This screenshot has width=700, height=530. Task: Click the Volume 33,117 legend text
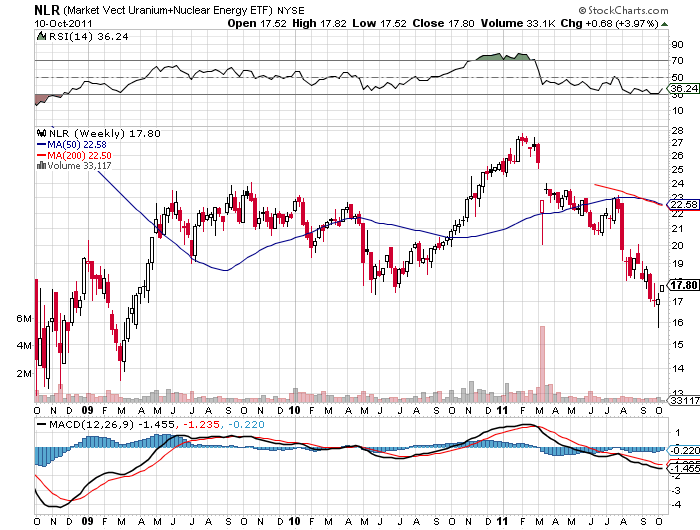pyautogui.click(x=79, y=166)
